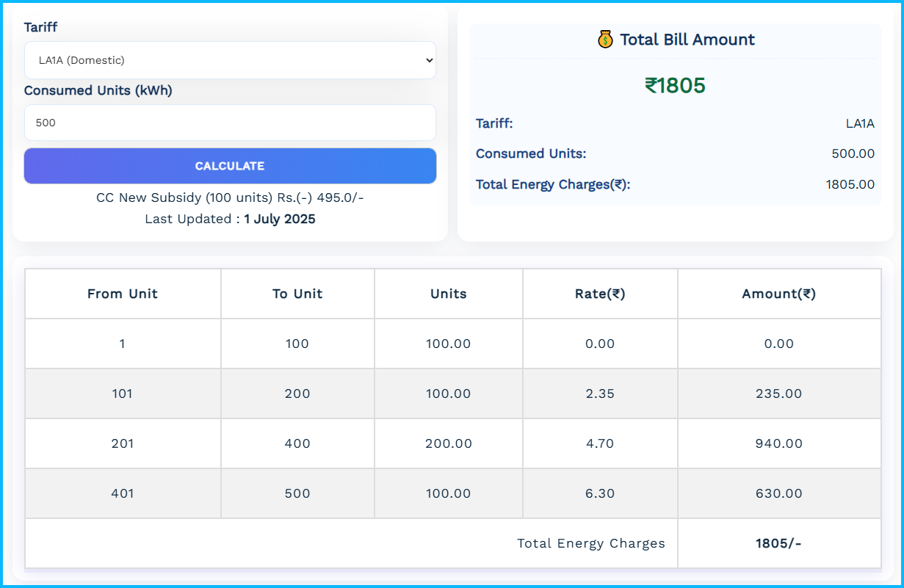The height and width of the screenshot is (588, 904).
Task: Click the 'Total Energy Charges' footer label
Action: coord(591,543)
